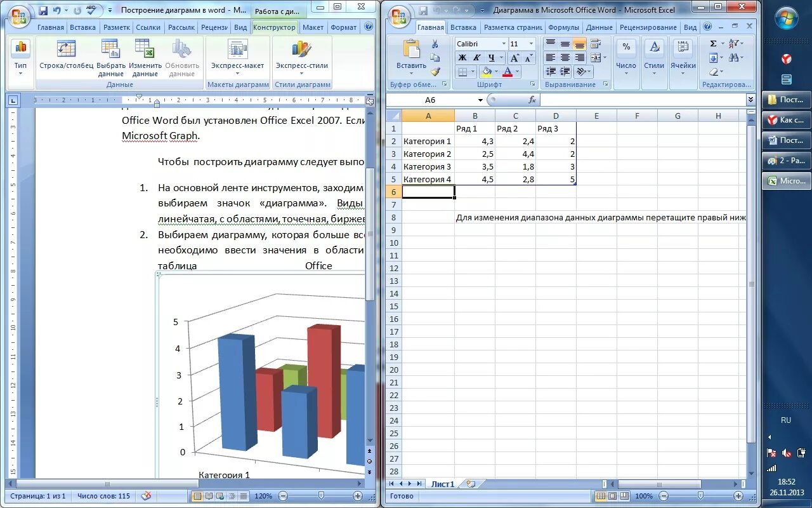Click Decrease Indent icon in Excel alignment

(x=550, y=72)
